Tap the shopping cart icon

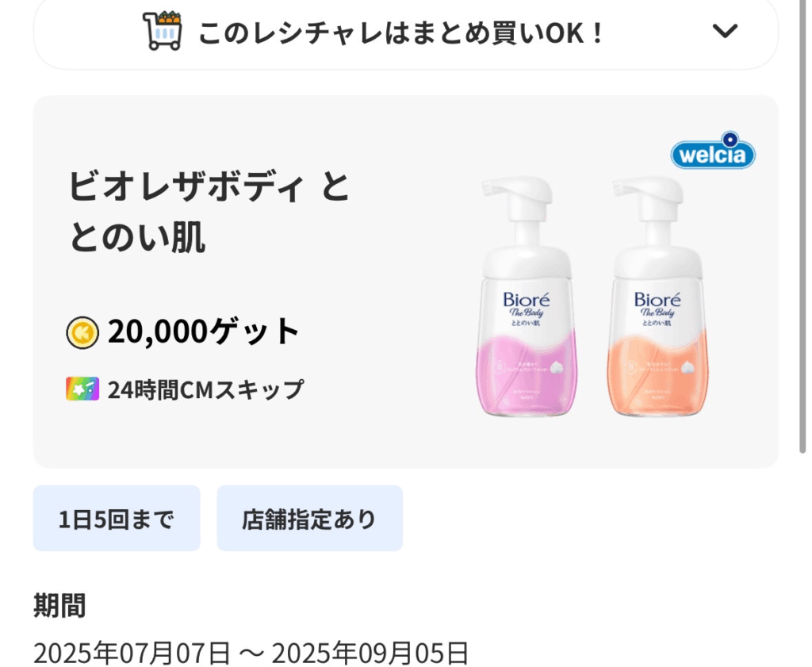click(x=163, y=31)
